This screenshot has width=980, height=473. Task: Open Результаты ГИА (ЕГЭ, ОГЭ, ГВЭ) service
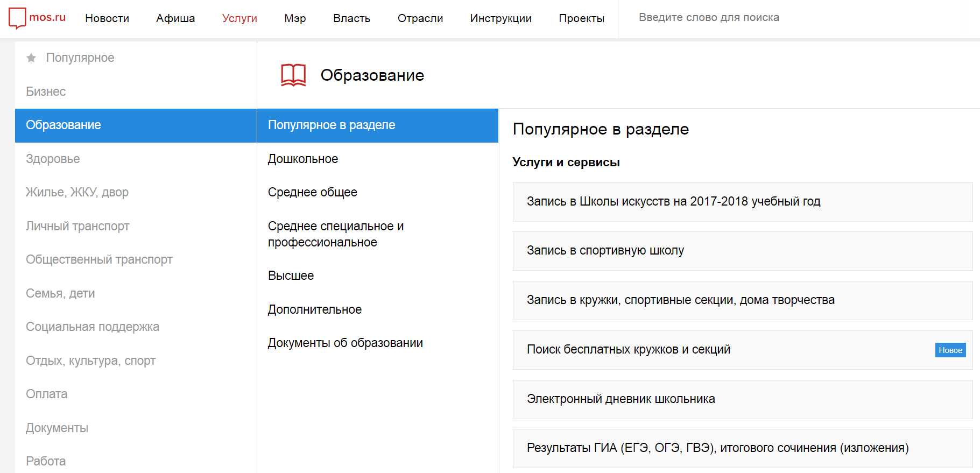(743, 448)
